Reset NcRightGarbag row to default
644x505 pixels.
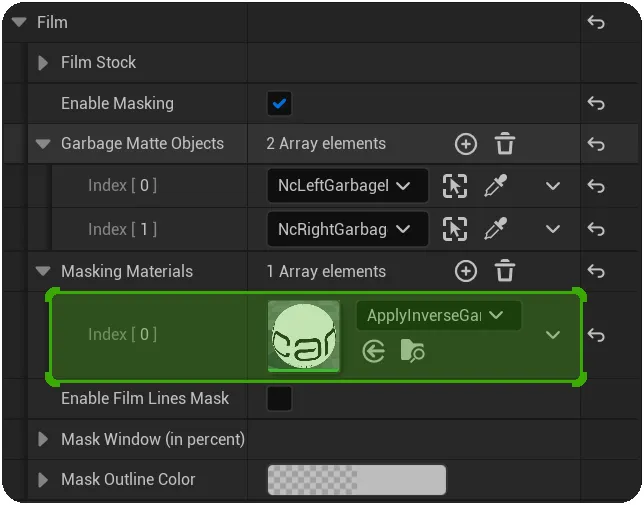pyautogui.click(x=596, y=229)
